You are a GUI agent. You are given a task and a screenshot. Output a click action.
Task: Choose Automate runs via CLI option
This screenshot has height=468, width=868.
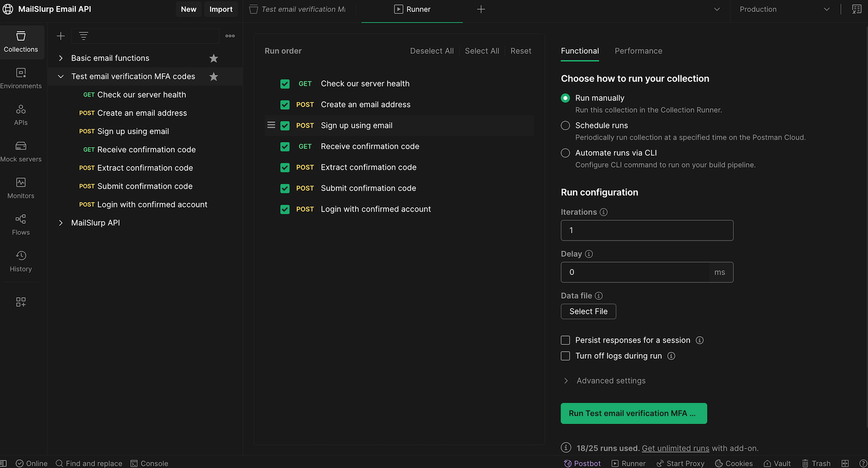[x=565, y=153]
